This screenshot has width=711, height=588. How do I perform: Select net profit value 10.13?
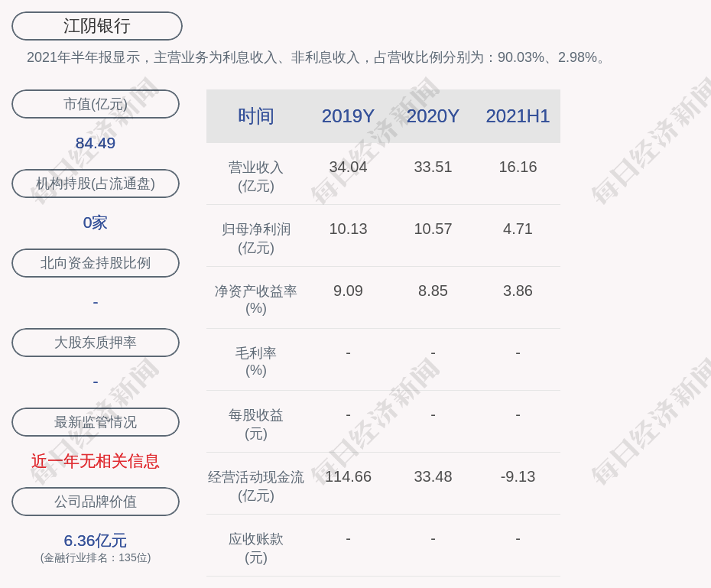(348, 229)
